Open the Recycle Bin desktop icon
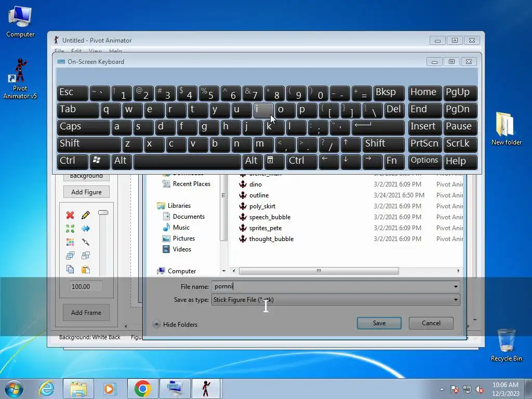This screenshot has height=399, width=532. pos(506,345)
